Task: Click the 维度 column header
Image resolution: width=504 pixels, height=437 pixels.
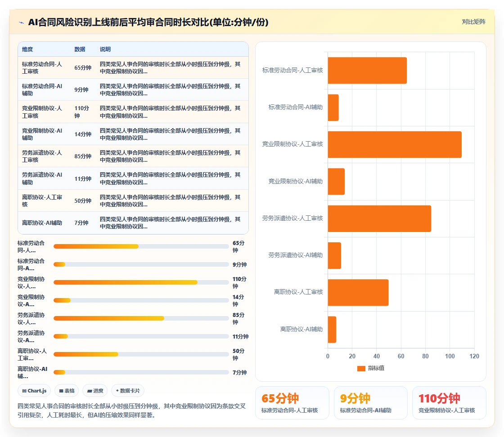Action: coord(27,49)
